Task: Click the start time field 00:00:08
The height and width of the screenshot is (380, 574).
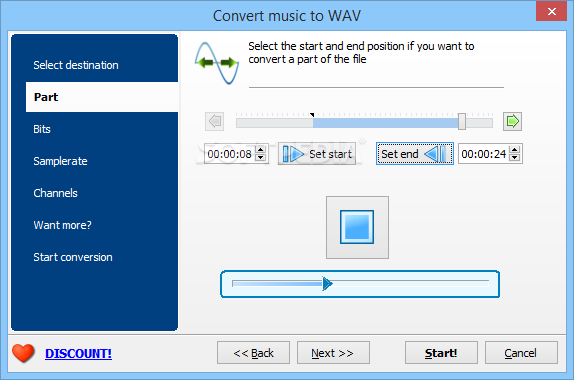Action: click(230, 154)
